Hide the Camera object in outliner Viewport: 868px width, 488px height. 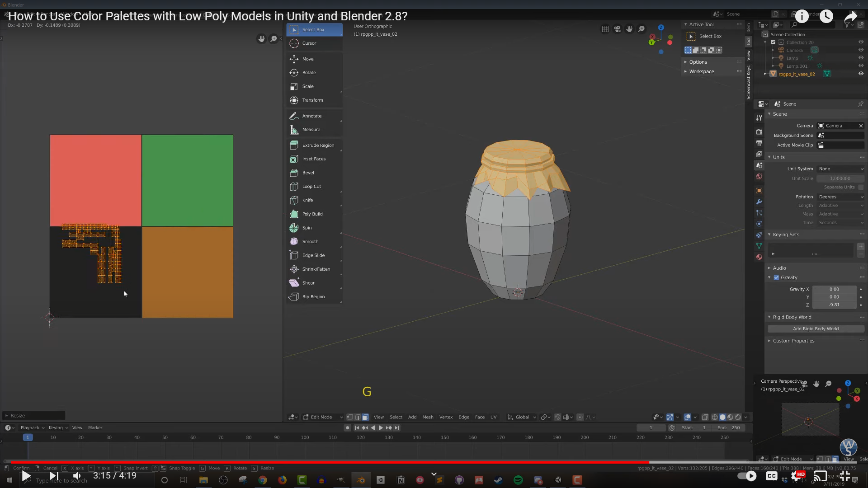[x=861, y=50]
